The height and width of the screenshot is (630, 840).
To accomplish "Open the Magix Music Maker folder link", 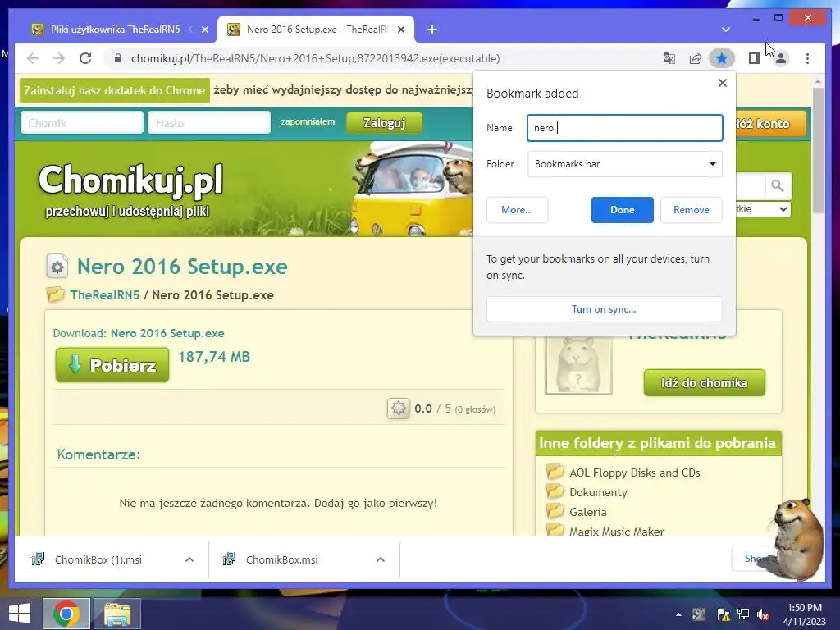I will click(x=617, y=532).
